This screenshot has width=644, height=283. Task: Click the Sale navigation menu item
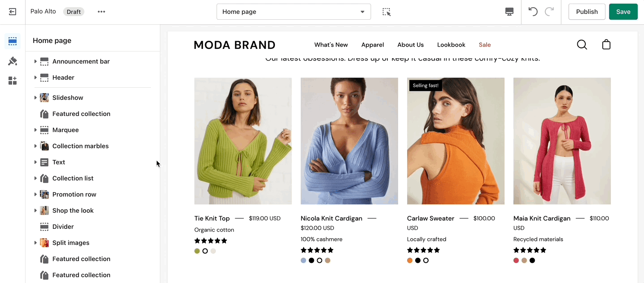(x=485, y=45)
